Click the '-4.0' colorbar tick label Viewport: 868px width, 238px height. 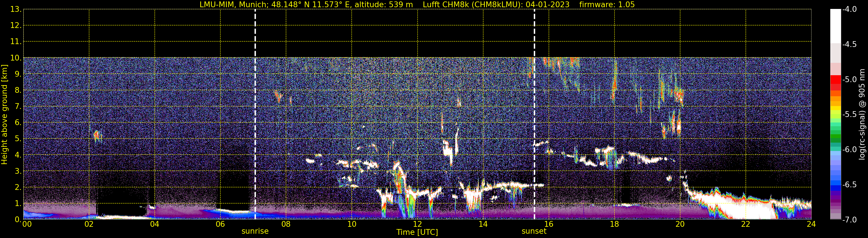[850, 10]
